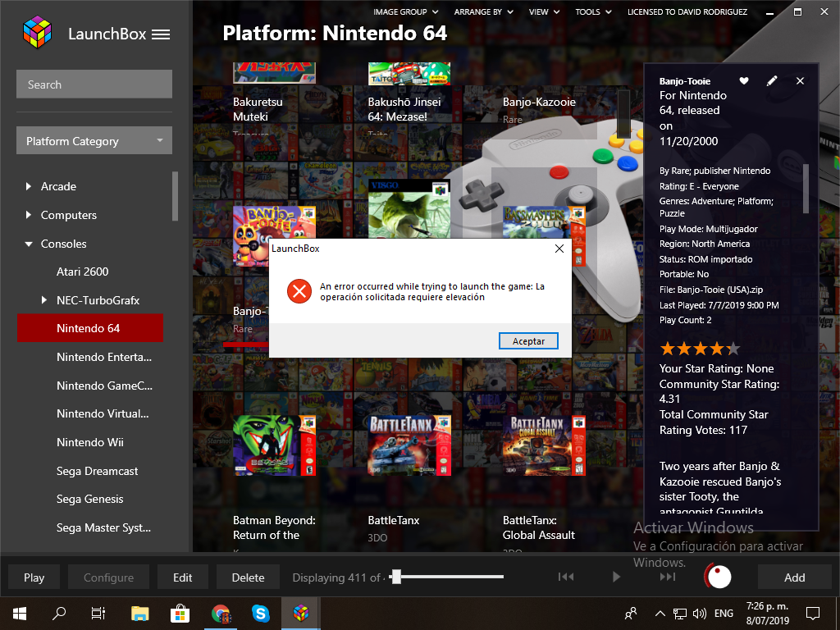Expand the Arcade category
This screenshot has height=630, width=840.
29,186
